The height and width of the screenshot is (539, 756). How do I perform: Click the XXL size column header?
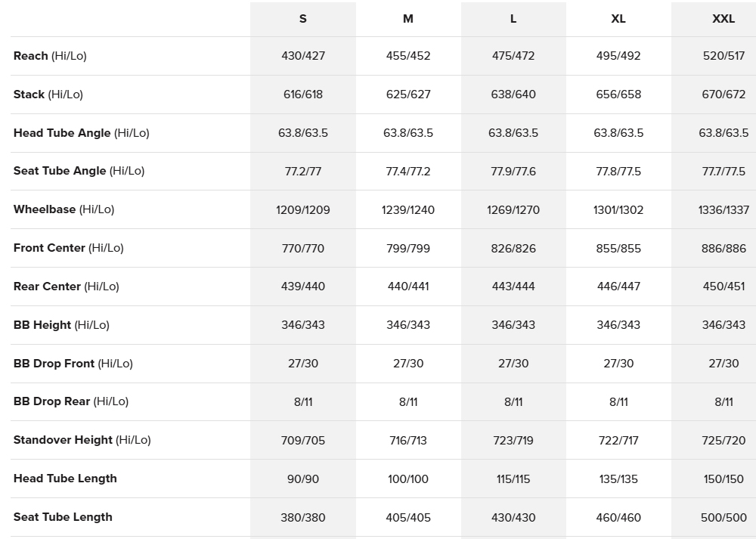pos(723,19)
